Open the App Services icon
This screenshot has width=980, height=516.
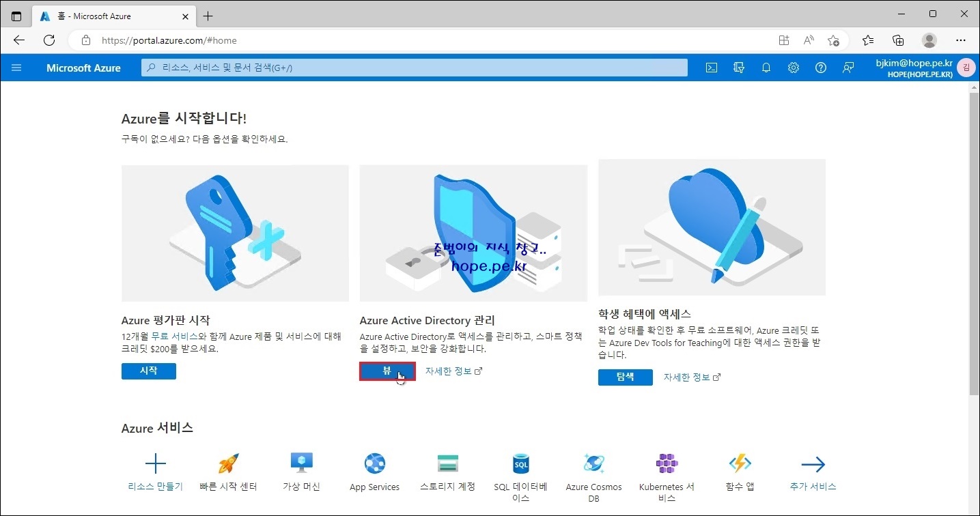point(374,464)
